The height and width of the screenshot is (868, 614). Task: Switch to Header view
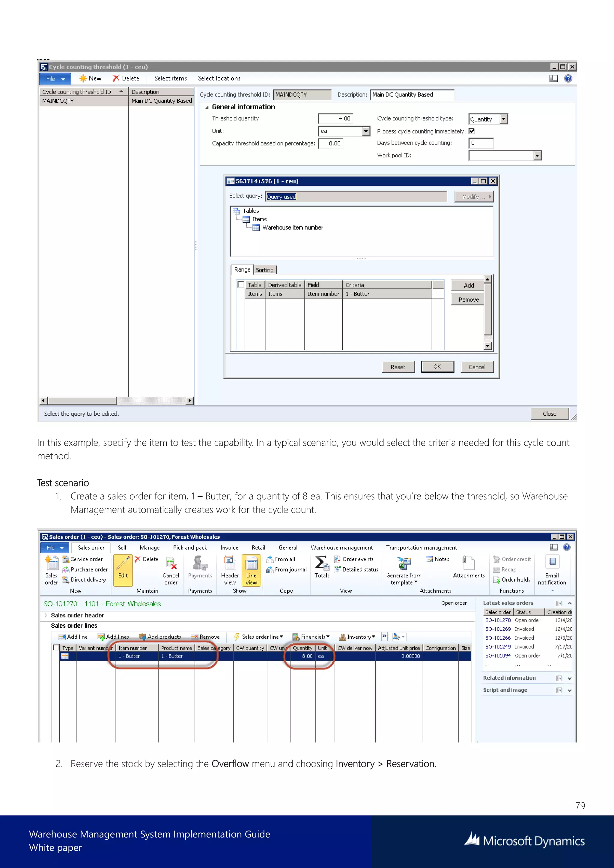tap(230, 570)
